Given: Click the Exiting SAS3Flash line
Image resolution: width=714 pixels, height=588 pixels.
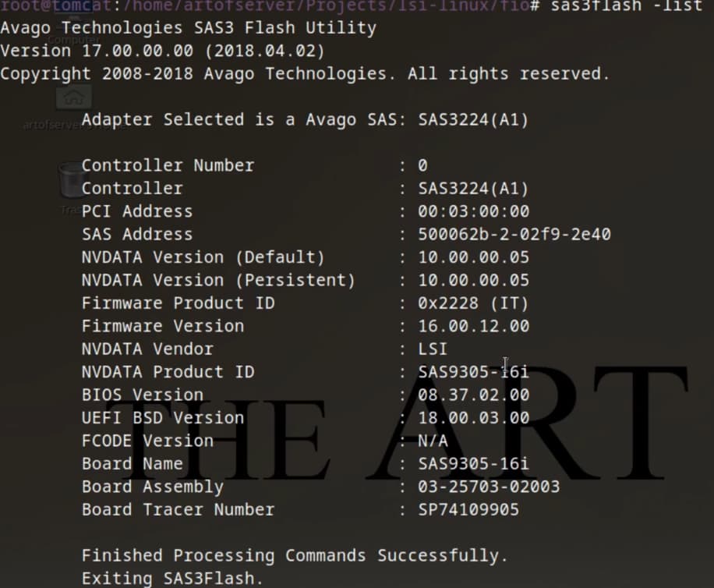Looking at the screenshot, I should 172,579.
